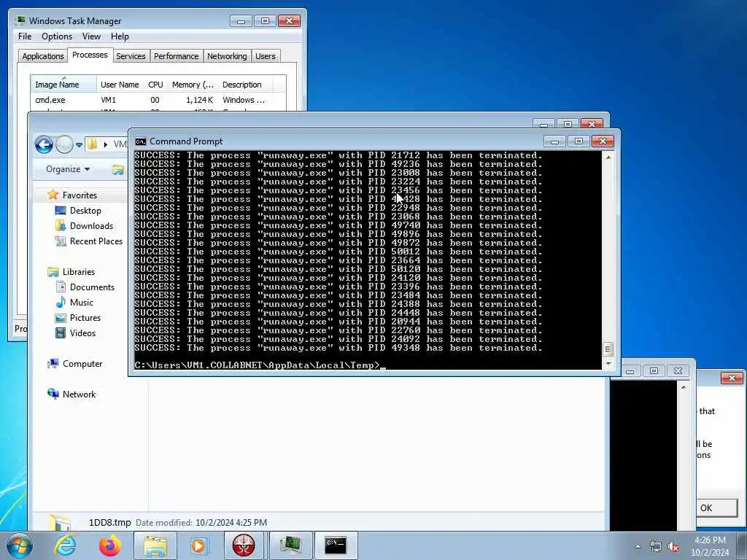The image size is (747, 560).
Task: Select Libraries in navigation pane
Action: click(x=79, y=272)
